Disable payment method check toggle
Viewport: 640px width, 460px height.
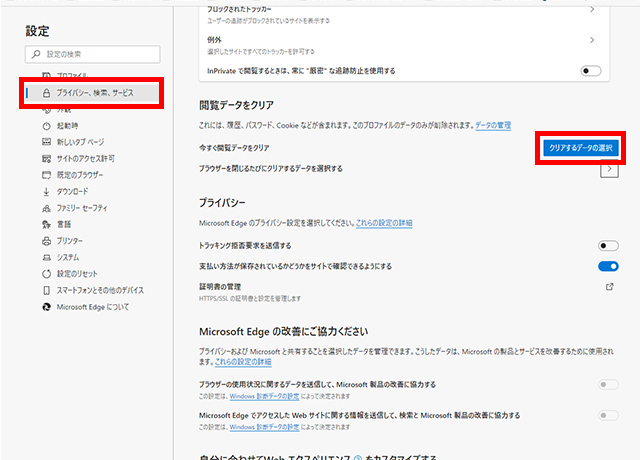click(608, 267)
